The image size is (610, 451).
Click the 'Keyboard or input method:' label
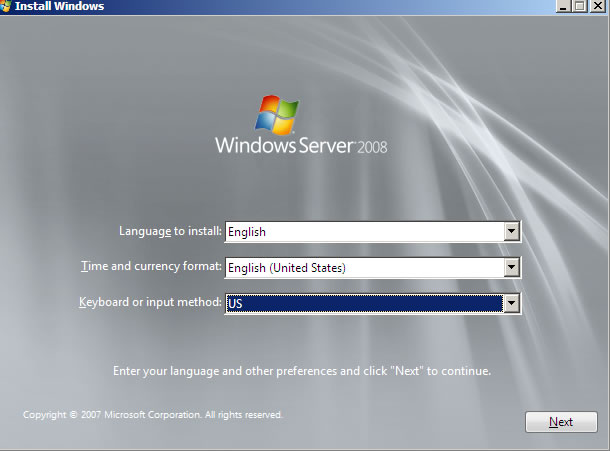point(150,302)
